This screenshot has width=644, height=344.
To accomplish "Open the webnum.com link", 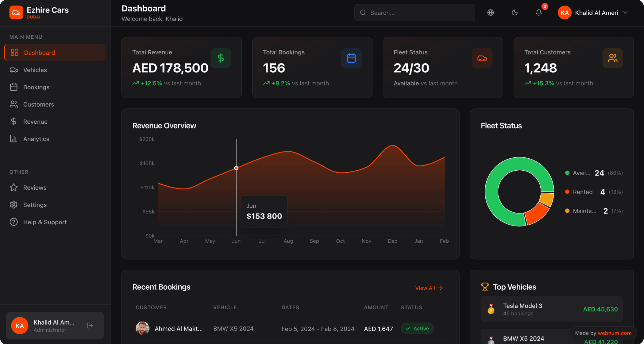I will [x=614, y=333].
